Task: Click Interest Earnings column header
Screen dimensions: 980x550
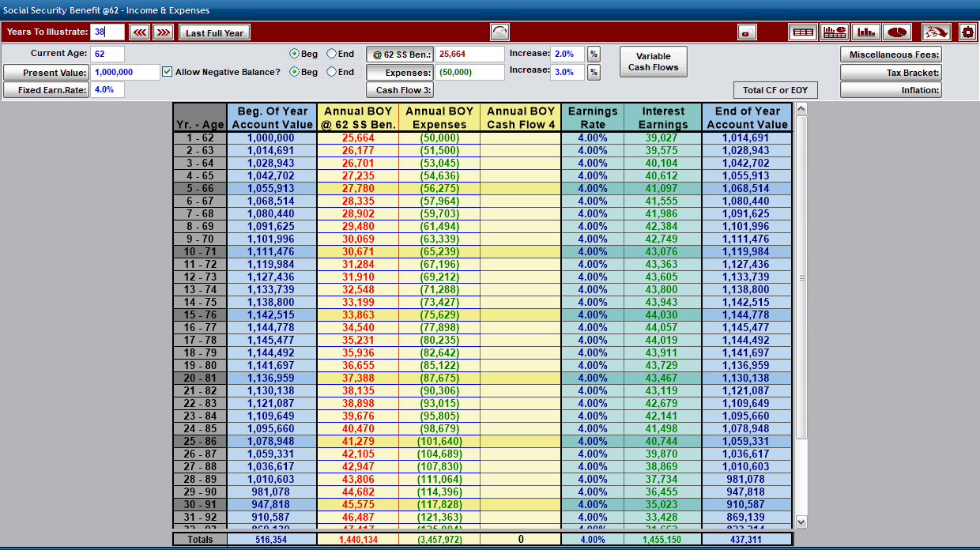Action: tap(663, 118)
